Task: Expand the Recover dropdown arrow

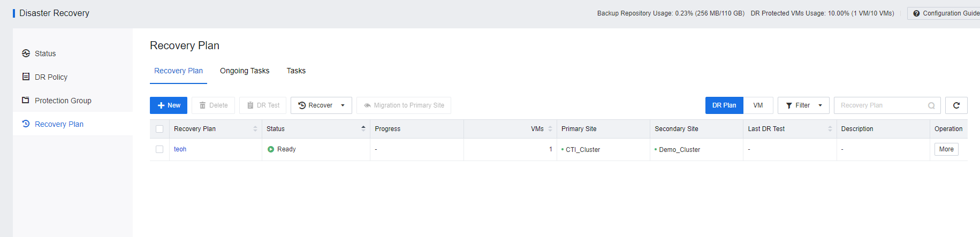Action: [343, 105]
